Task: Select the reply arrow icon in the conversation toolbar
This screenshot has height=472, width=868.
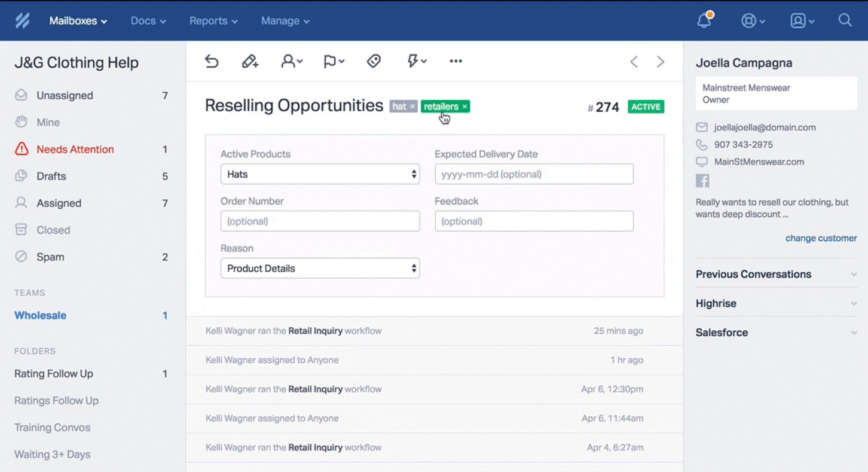Action: point(212,60)
